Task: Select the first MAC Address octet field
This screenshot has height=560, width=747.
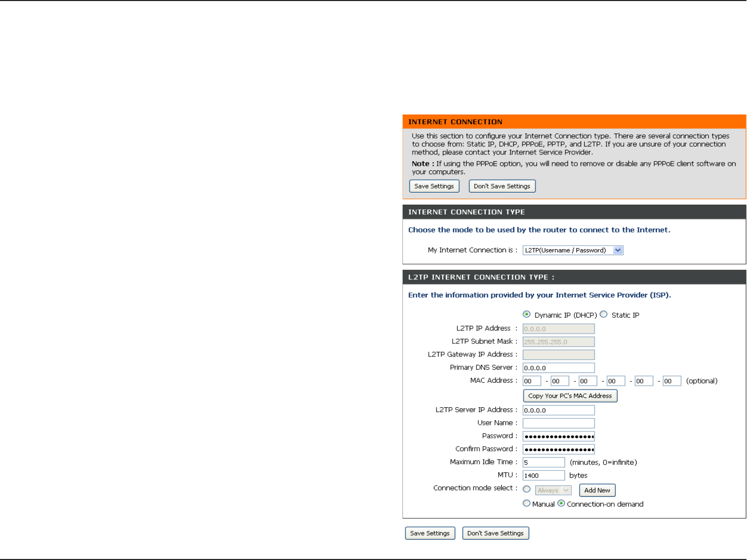Action: pyautogui.click(x=532, y=381)
